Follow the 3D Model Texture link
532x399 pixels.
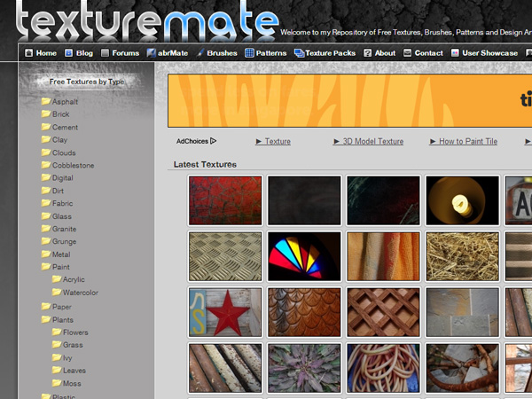pos(369,141)
